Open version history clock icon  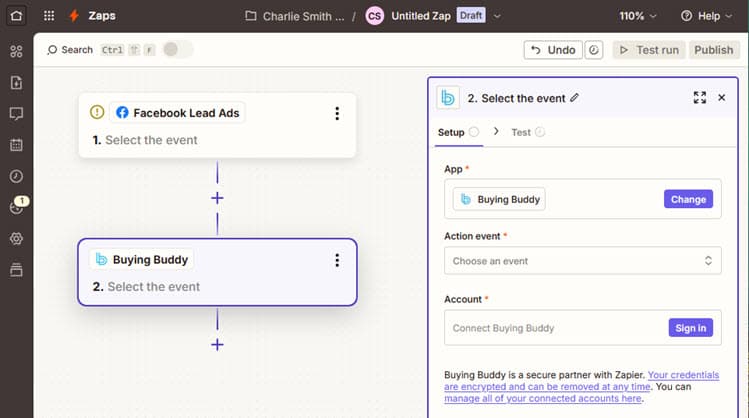594,50
